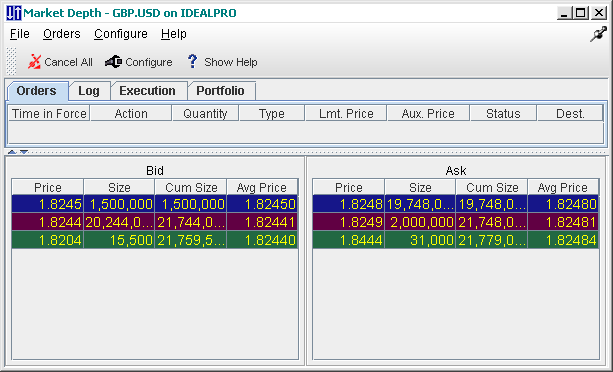Open the Configure menu in the menu bar
The image size is (613, 372).
tap(121, 34)
